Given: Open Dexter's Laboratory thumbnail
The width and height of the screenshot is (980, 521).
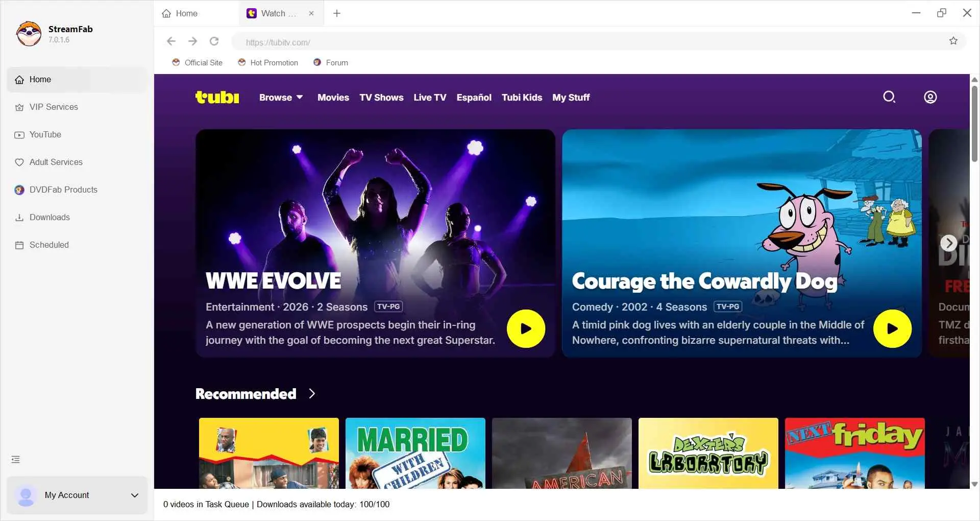Looking at the screenshot, I should tap(708, 454).
